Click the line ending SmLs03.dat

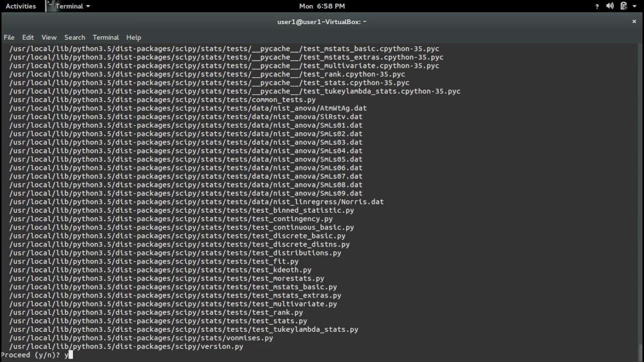186,143
